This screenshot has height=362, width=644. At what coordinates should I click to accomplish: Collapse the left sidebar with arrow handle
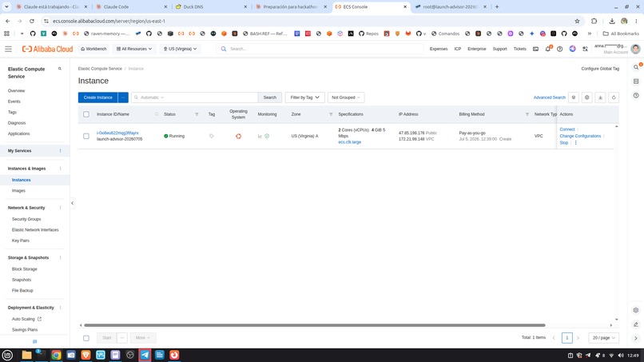pyautogui.click(x=72, y=203)
